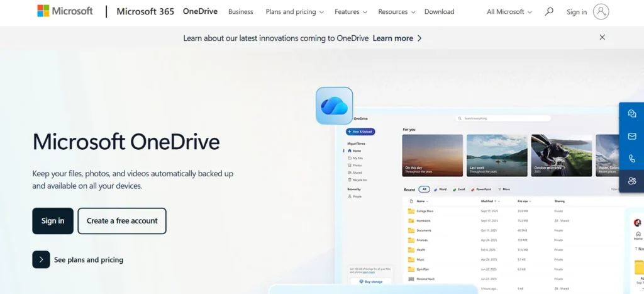Click the account avatar icon beside Sign in
644x294 pixels.
tap(601, 11)
